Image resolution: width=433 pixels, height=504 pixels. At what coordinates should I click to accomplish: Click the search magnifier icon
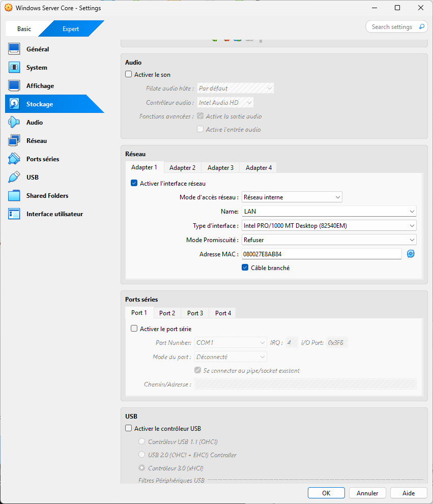(x=422, y=26)
